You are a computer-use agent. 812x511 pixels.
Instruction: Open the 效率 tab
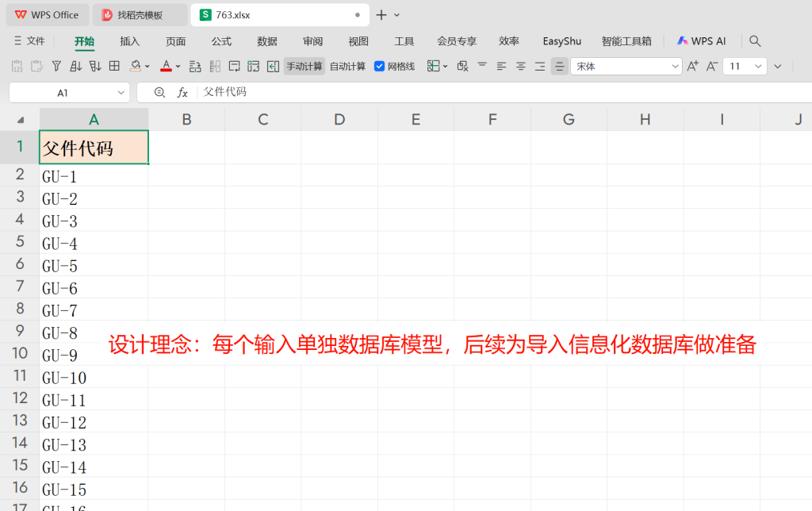[509, 41]
